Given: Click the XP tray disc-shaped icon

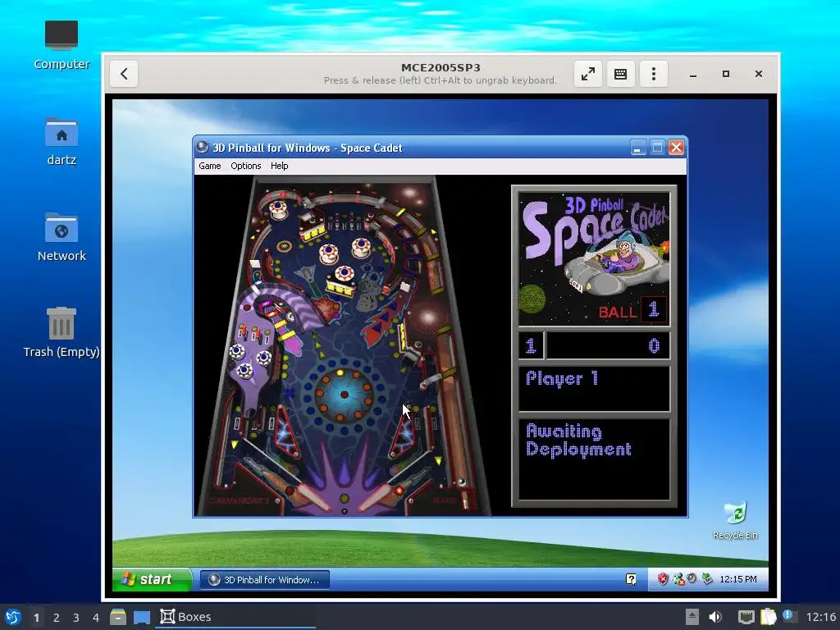Looking at the screenshot, I should [692, 579].
